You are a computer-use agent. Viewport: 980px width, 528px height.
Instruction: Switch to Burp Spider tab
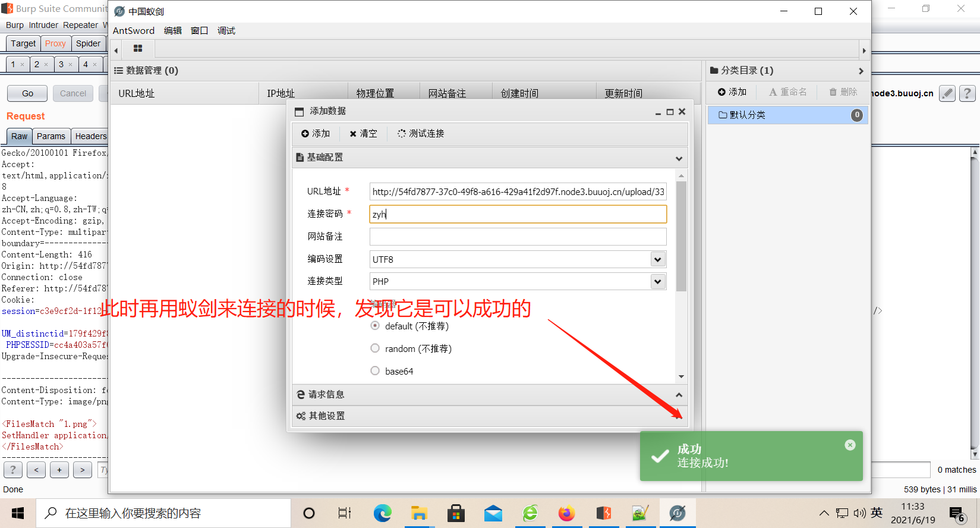click(x=89, y=43)
